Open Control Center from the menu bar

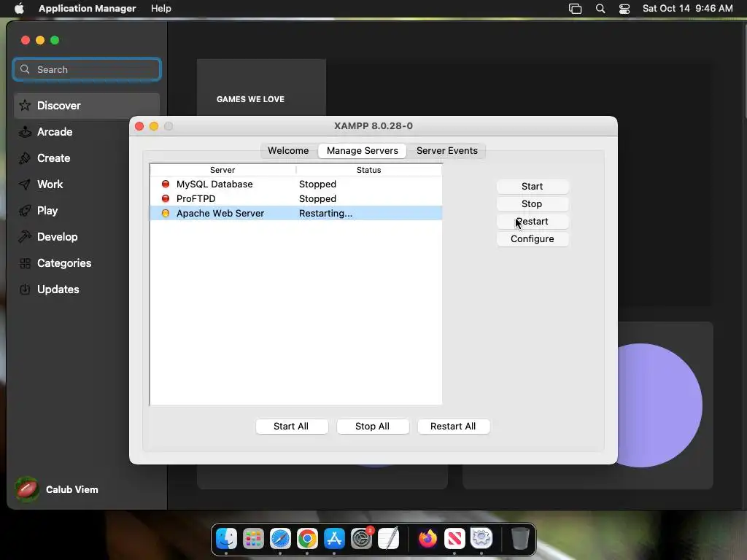pyautogui.click(x=624, y=9)
